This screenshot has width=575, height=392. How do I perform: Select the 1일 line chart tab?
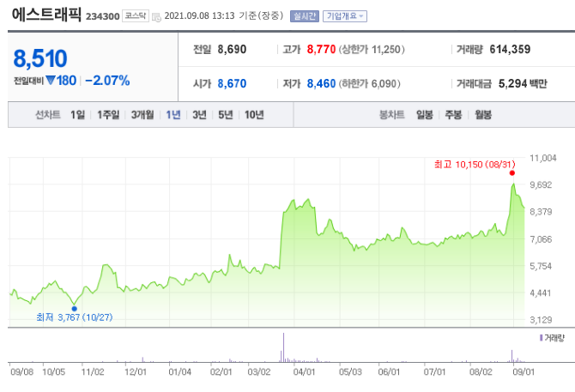(x=78, y=115)
